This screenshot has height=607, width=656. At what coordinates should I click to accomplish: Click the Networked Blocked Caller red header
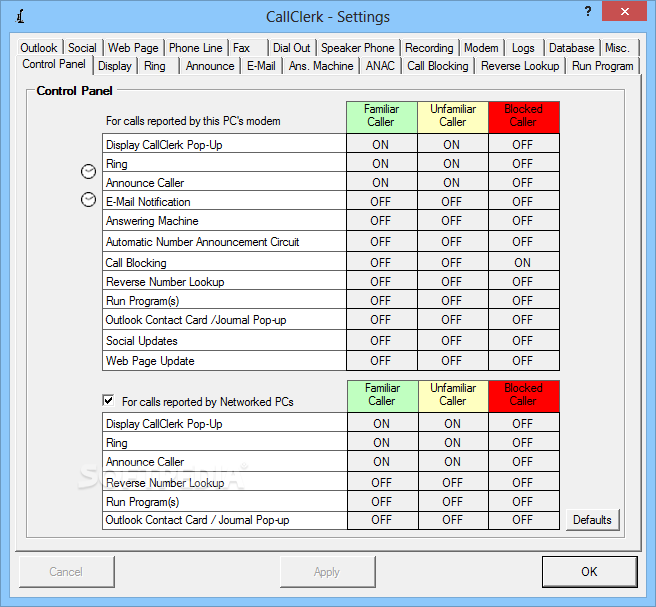click(x=524, y=395)
